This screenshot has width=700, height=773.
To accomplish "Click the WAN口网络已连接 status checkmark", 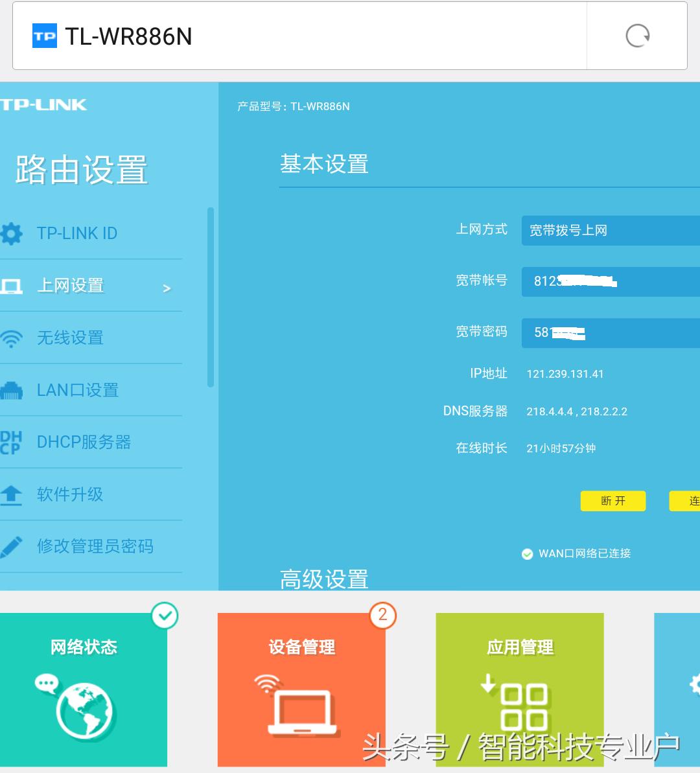I will (527, 554).
